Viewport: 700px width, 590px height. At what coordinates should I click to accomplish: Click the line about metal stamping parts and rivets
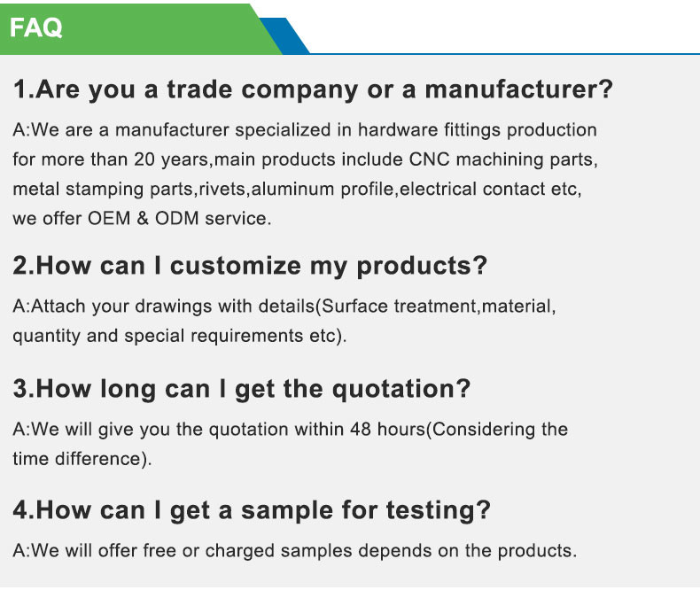[298, 190]
